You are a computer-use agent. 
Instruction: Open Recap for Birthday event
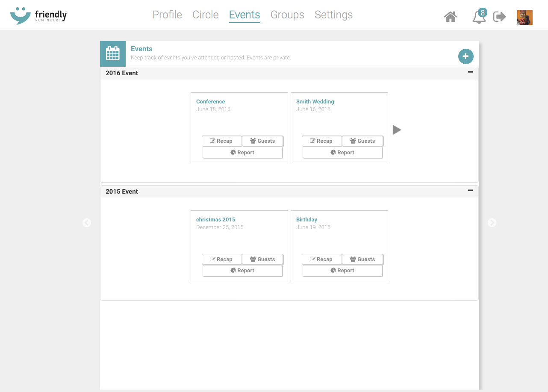coord(322,259)
